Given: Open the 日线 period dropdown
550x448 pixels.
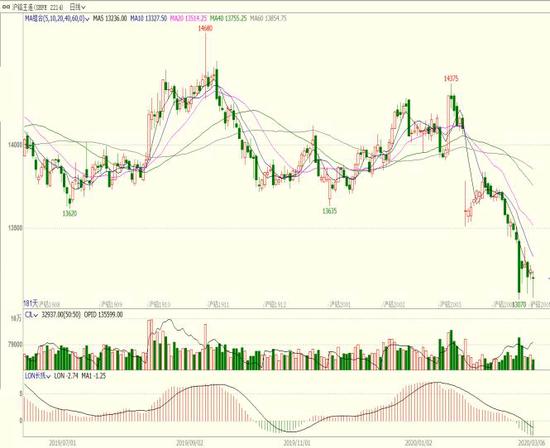Looking at the screenshot, I should click(x=77, y=7).
